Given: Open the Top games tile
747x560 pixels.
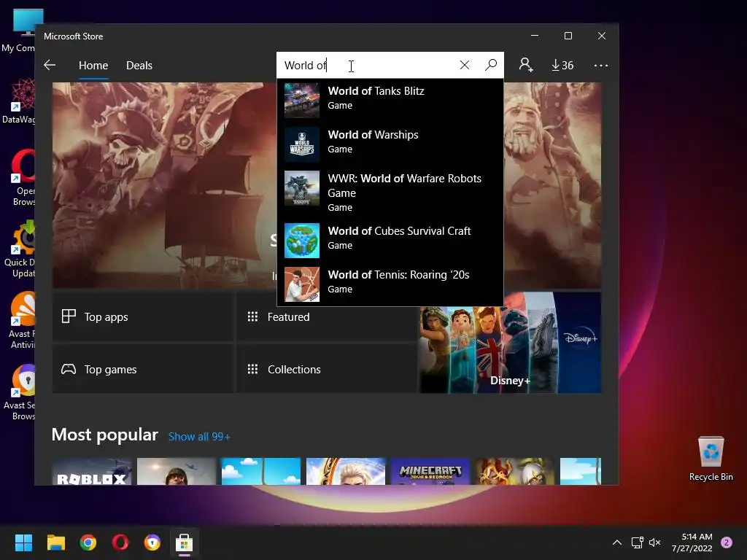Looking at the screenshot, I should [x=143, y=369].
